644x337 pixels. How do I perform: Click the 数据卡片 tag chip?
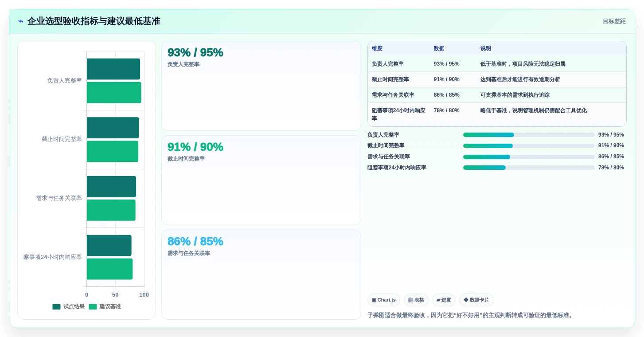(x=476, y=300)
